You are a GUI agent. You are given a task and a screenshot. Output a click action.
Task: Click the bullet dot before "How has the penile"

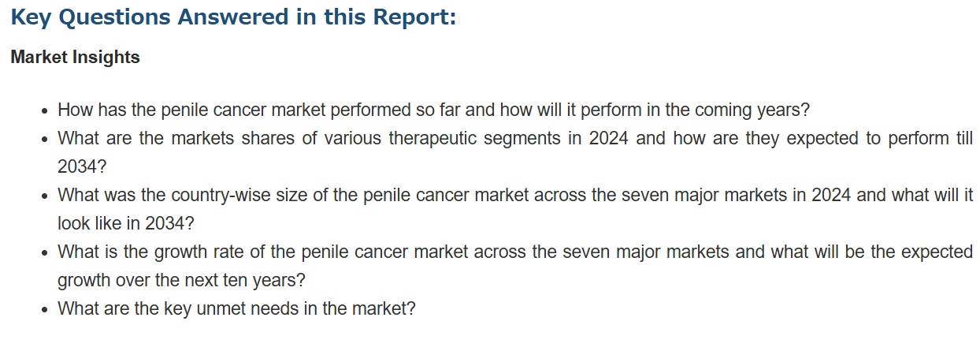click(46, 110)
